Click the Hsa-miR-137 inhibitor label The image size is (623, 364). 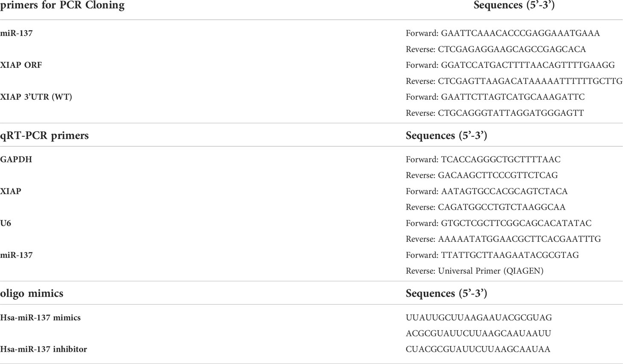pyautogui.click(x=44, y=350)
